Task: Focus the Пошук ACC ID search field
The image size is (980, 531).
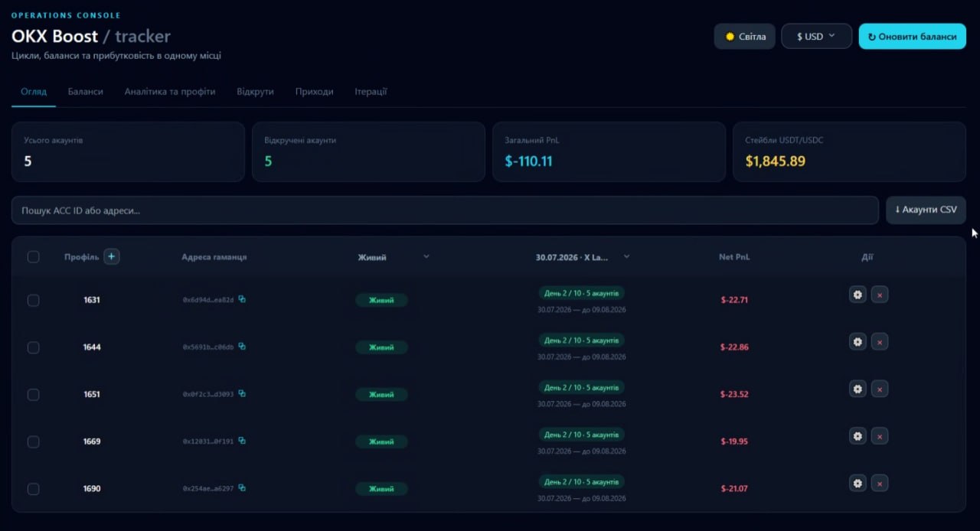Action: coord(445,210)
